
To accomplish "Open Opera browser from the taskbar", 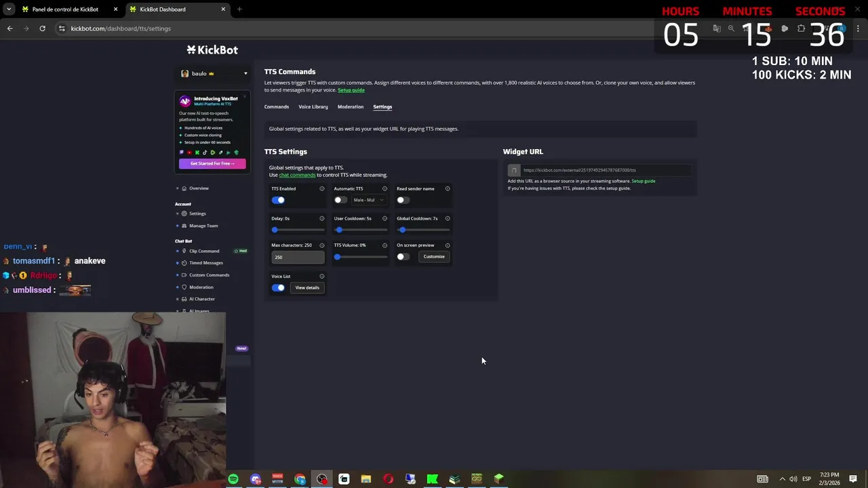I will click(x=388, y=479).
